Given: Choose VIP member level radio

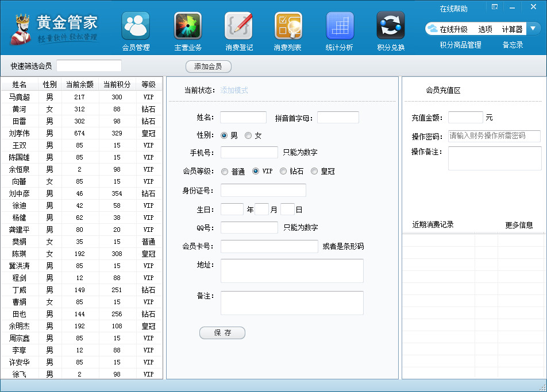Looking at the screenshot, I should [x=256, y=171].
